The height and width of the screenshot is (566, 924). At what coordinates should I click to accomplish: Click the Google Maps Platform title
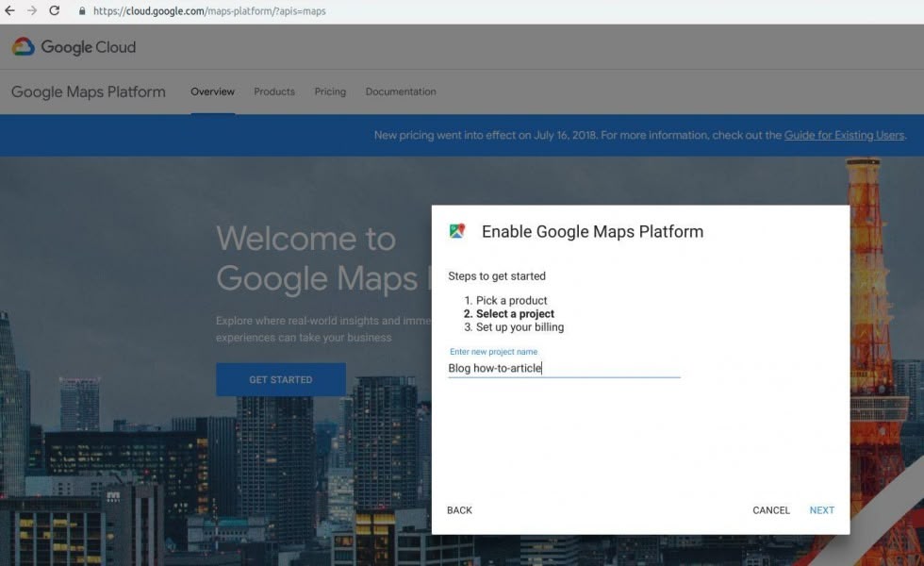(89, 92)
